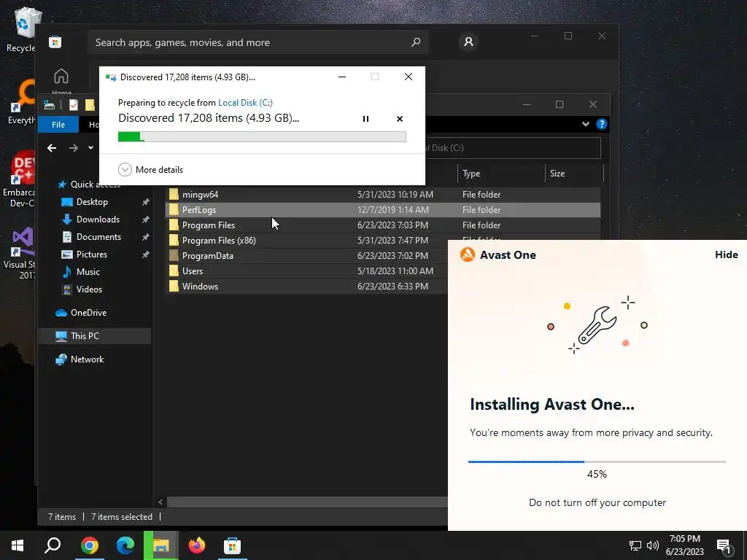Select the mingw64 folder row
Viewport: 747px width, 560px height.
coord(382,194)
